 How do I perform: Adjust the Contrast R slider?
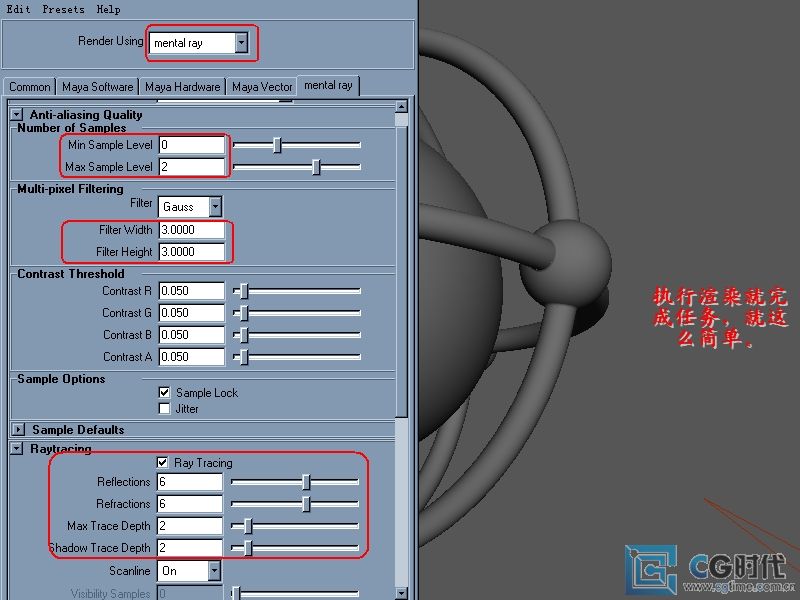tap(244, 291)
